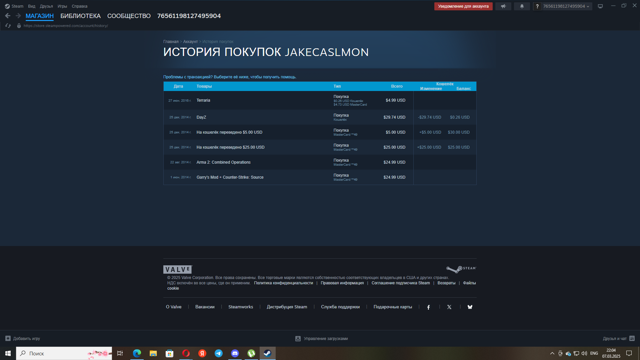The image size is (640, 360).
Task: Open the DayZ transaction entry
Action: 320,117
